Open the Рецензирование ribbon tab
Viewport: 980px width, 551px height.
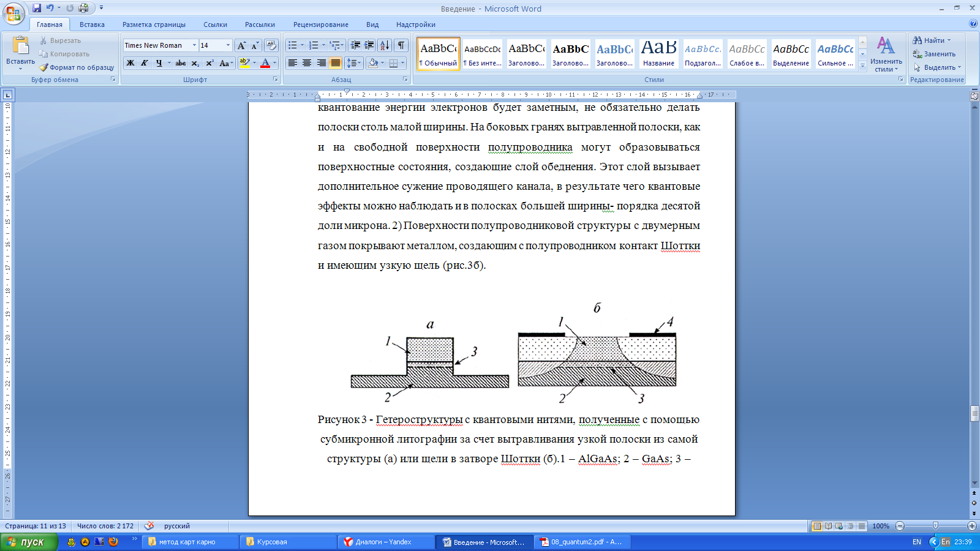320,24
